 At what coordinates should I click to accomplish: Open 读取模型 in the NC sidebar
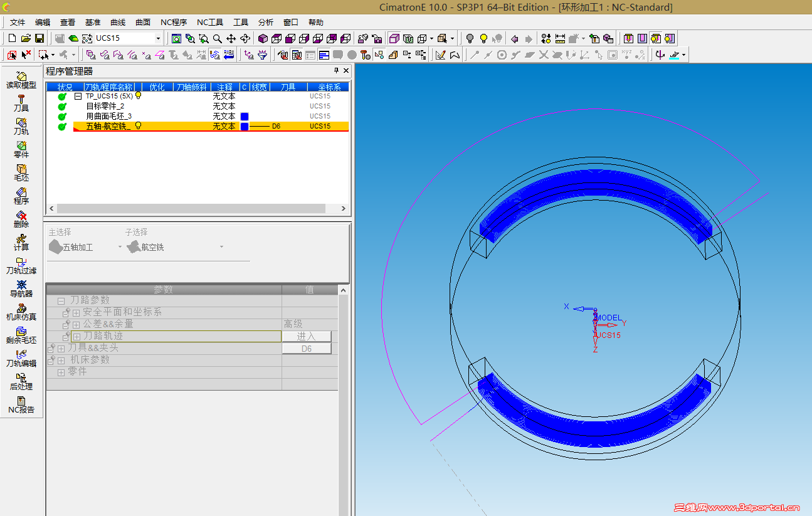click(21, 80)
